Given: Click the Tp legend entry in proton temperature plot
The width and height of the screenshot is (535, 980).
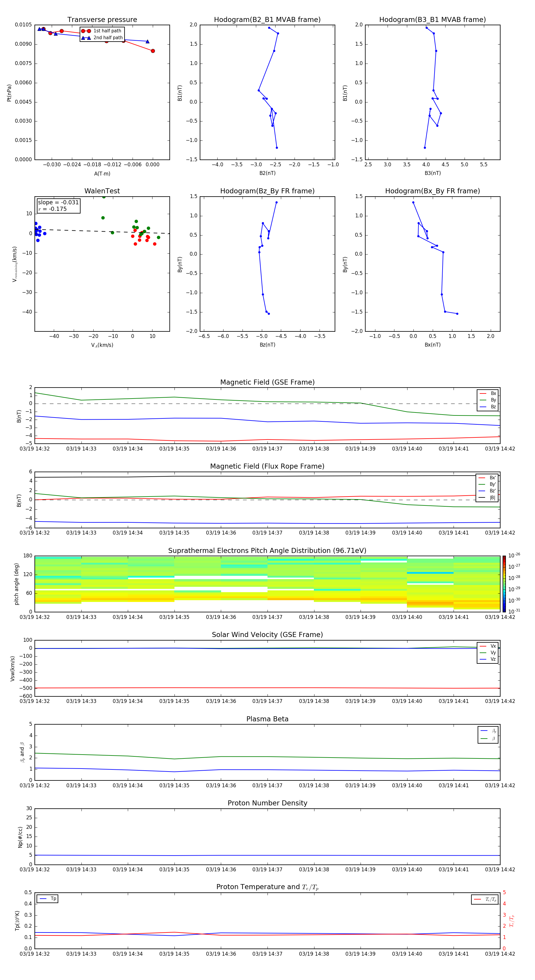Looking at the screenshot, I should (x=48, y=899).
